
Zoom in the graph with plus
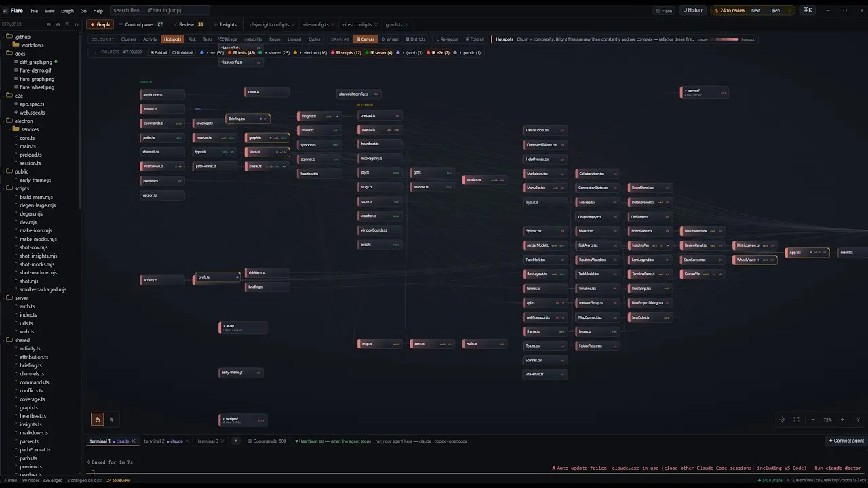[x=842, y=420]
